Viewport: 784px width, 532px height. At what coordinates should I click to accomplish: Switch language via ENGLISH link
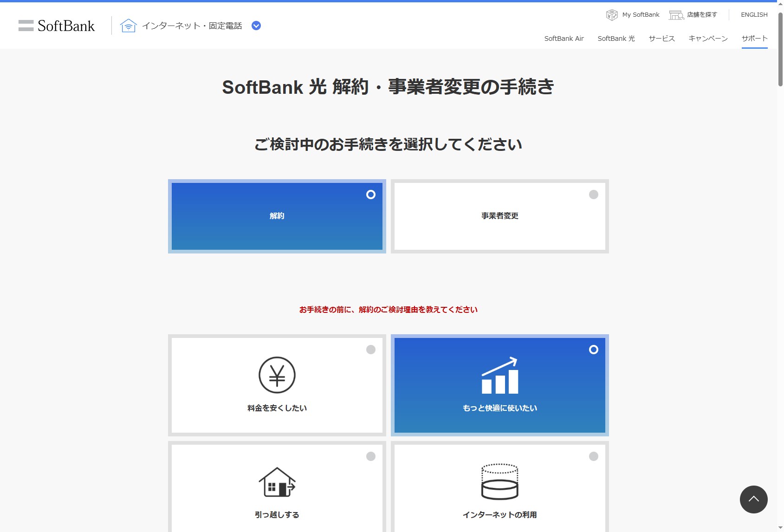(754, 15)
